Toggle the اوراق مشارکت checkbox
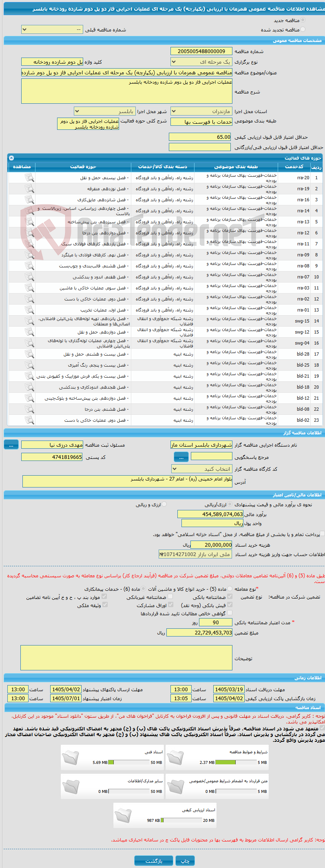Viewport: 325px width, 868px height. [171, 605]
